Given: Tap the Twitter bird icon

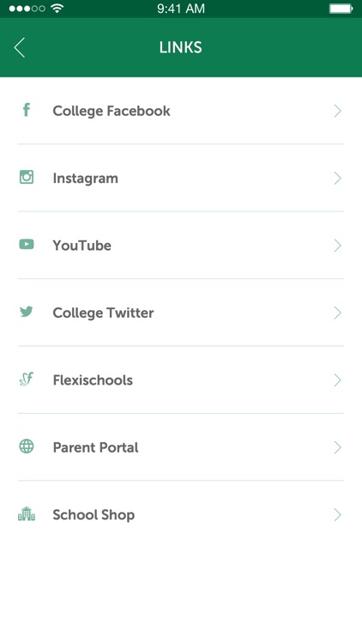Looking at the screenshot, I should [x=27, y=312].
